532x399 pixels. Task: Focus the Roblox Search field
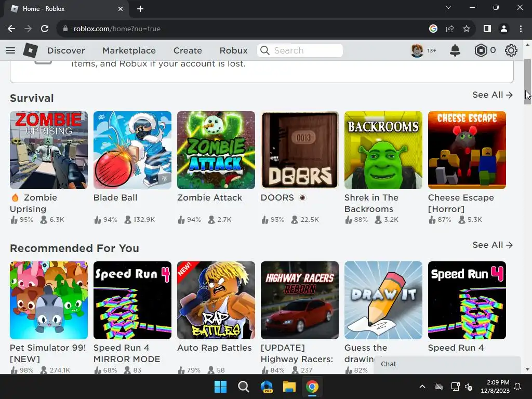click(x=300, y=50)
